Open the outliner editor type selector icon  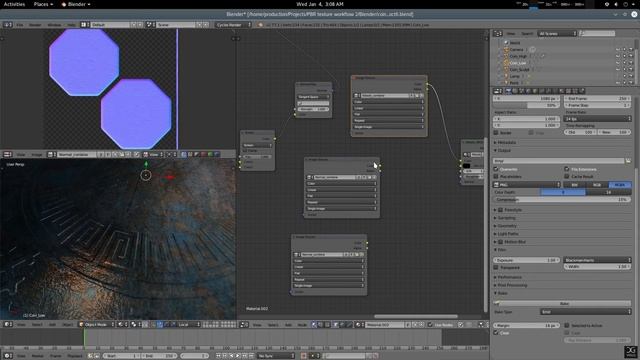coord(498,33)
